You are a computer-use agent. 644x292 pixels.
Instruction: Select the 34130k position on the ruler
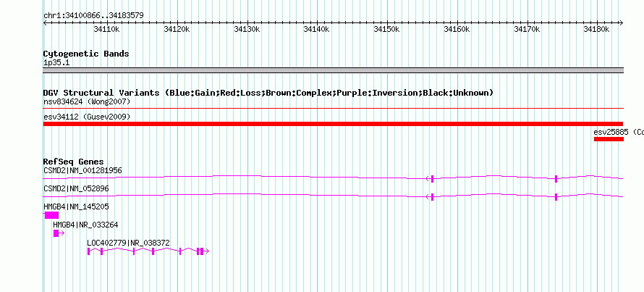(247, 29)
